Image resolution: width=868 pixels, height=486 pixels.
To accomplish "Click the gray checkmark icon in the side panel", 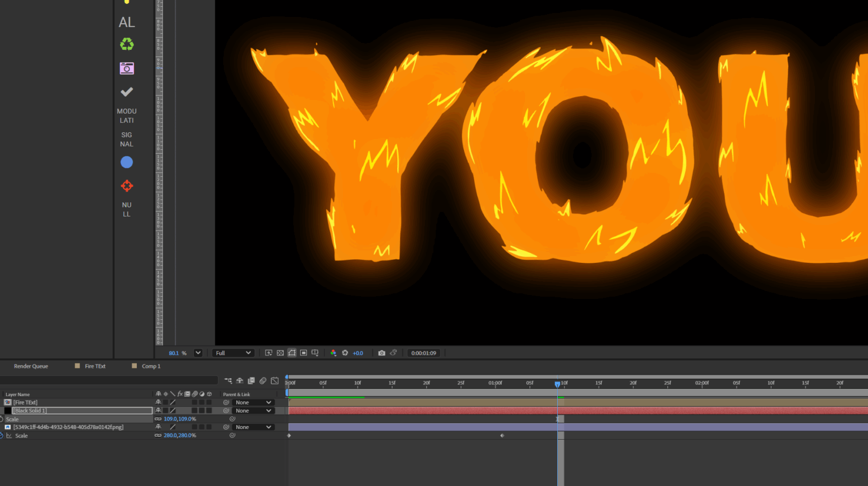I will (127, 92).
